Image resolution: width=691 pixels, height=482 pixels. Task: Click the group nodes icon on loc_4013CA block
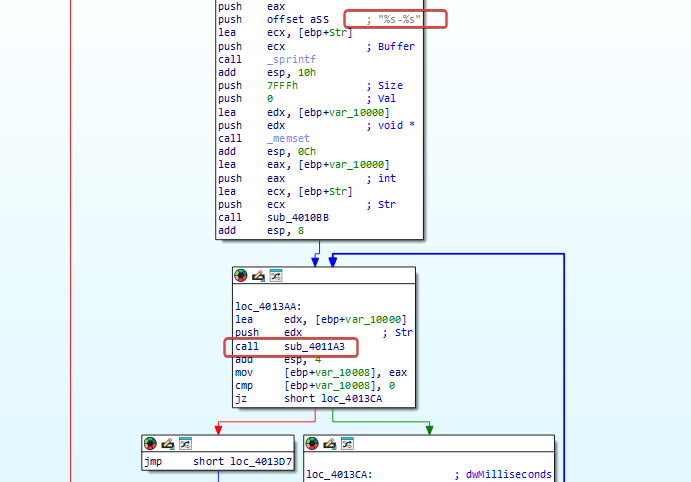tap(347, 443)
